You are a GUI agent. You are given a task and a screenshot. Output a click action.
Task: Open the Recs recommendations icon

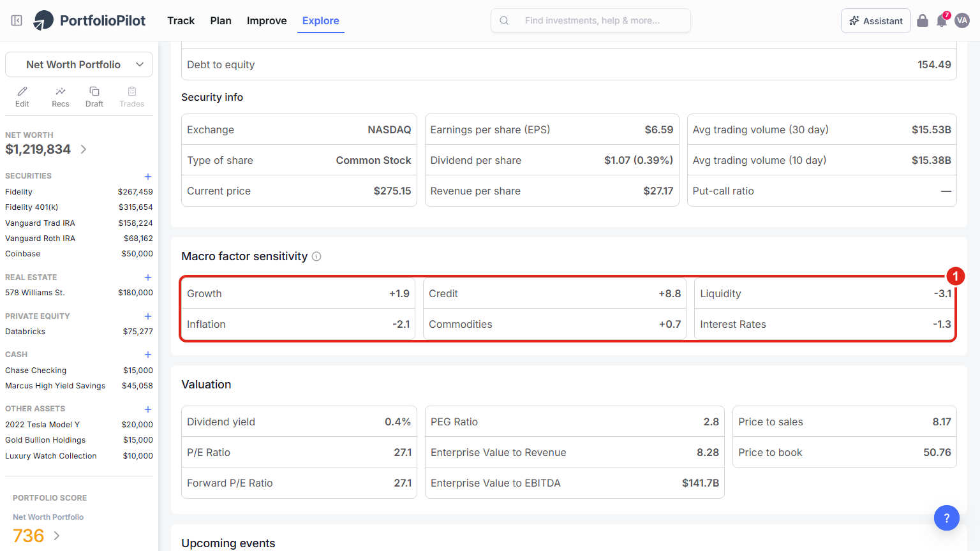(x=61, y=97)
